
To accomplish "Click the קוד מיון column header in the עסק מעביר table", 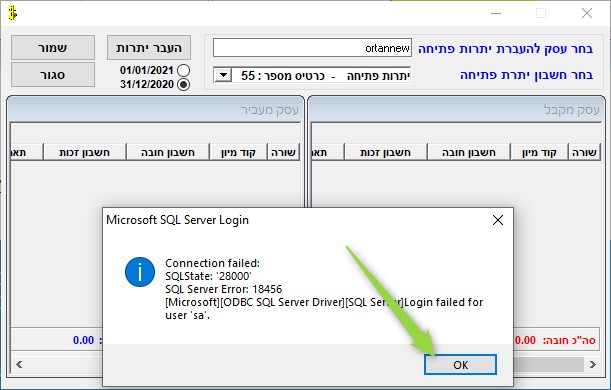I will click(x=238, y=152).
